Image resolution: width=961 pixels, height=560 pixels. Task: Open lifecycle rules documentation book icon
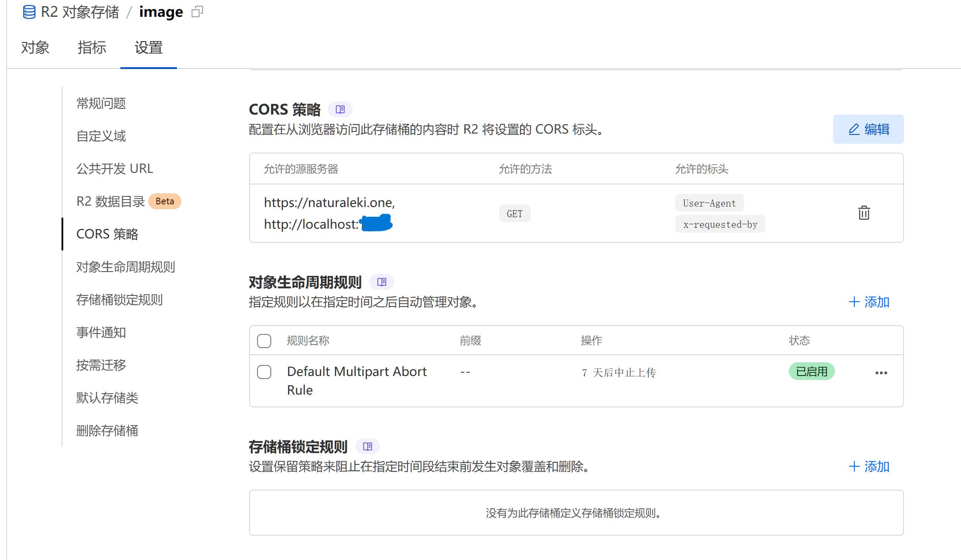(x=381, y=282)
